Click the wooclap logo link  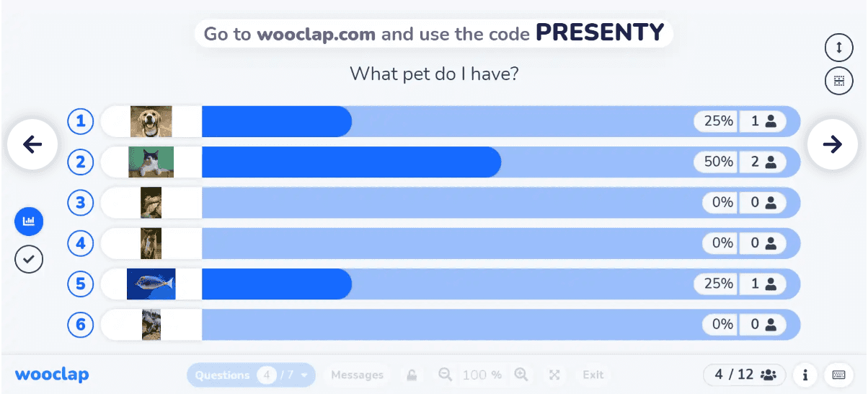pyautogui.click(x=52, y=375)
